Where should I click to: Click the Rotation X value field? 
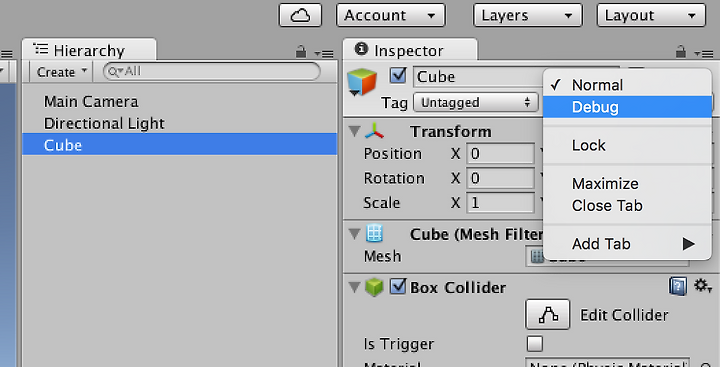[501, 178]
